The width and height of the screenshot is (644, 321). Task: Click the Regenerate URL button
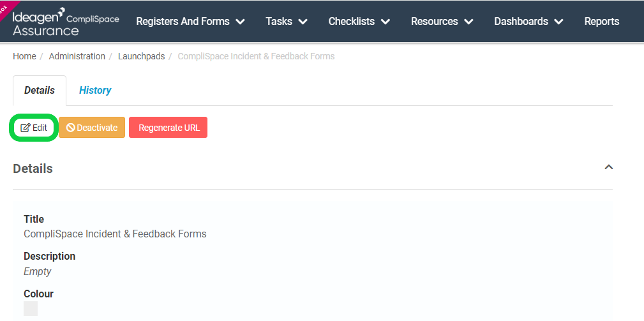click(x=168, y=128)
